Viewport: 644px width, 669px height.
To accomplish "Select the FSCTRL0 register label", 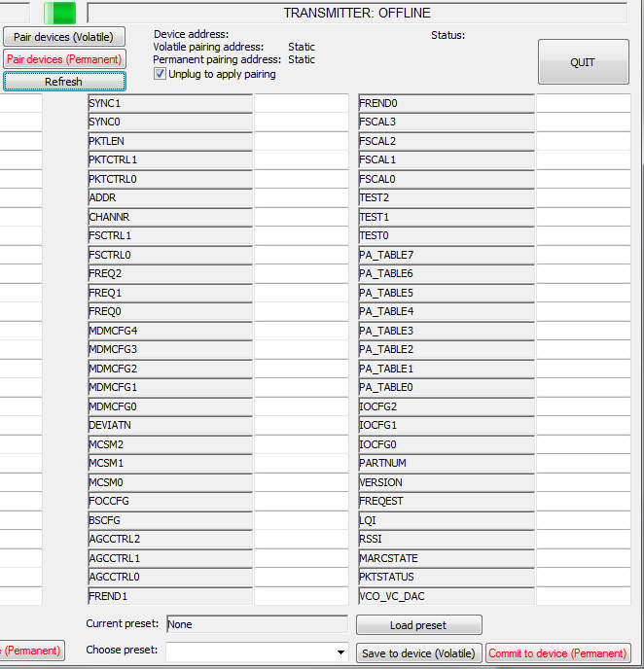I will point(170,255).
